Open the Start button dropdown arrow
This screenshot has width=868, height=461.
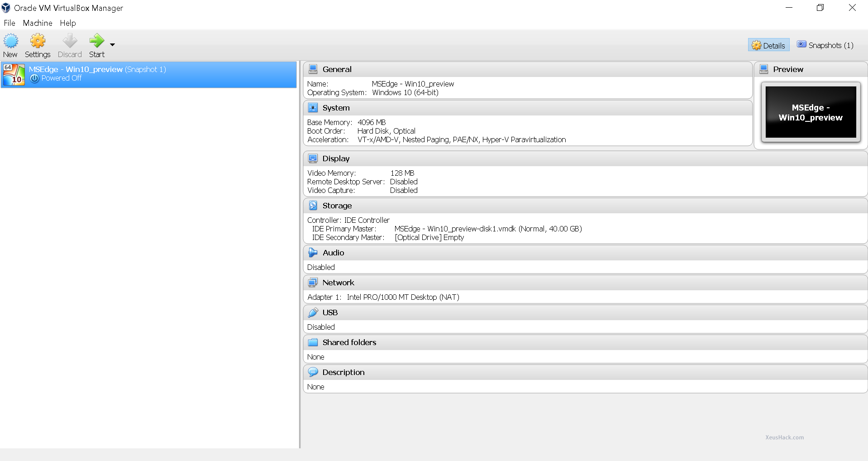coord(112,44)
